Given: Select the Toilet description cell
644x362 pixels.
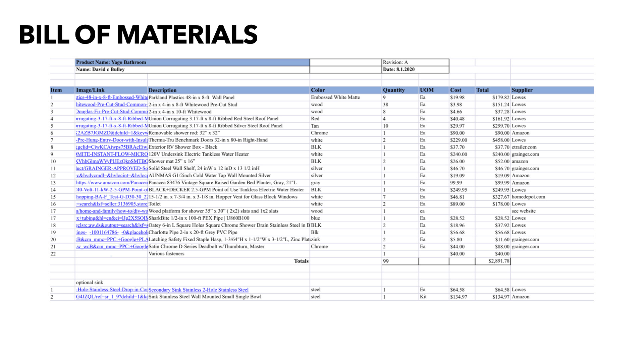Looking at the screenshot, I should coord(155,204).
